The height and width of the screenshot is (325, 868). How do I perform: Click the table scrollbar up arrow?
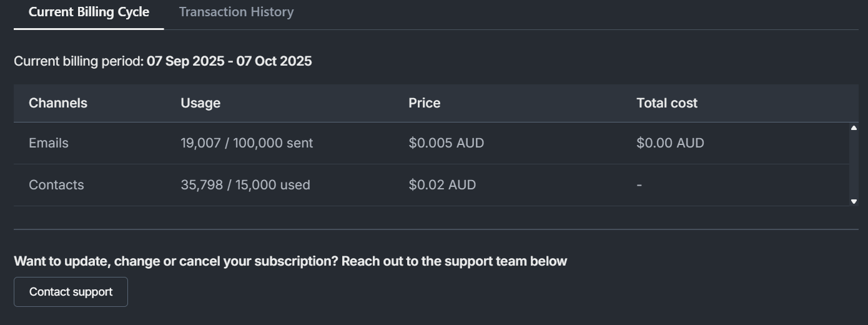[x=854, y=128]
